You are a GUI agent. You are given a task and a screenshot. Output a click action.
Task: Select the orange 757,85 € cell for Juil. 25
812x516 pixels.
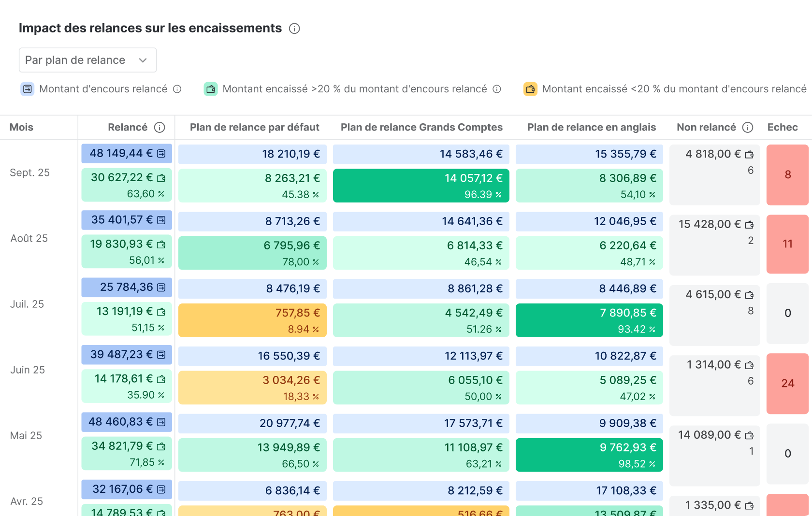pos(252,320)
